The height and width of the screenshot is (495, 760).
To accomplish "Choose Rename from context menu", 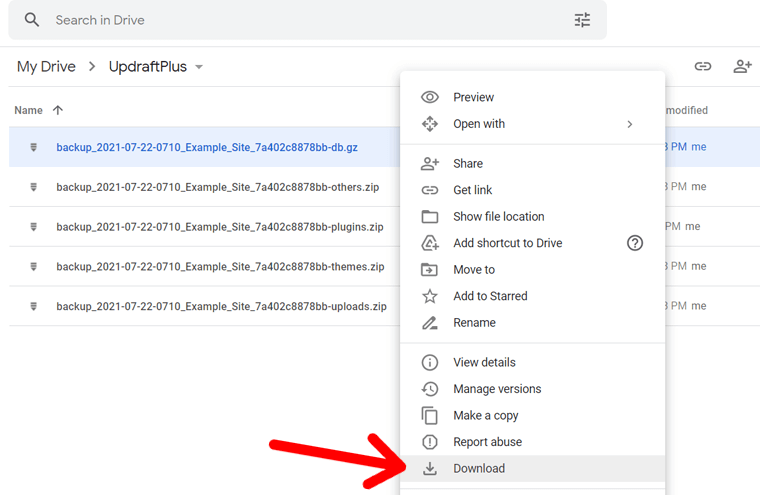I will click(x=532, y=322).
